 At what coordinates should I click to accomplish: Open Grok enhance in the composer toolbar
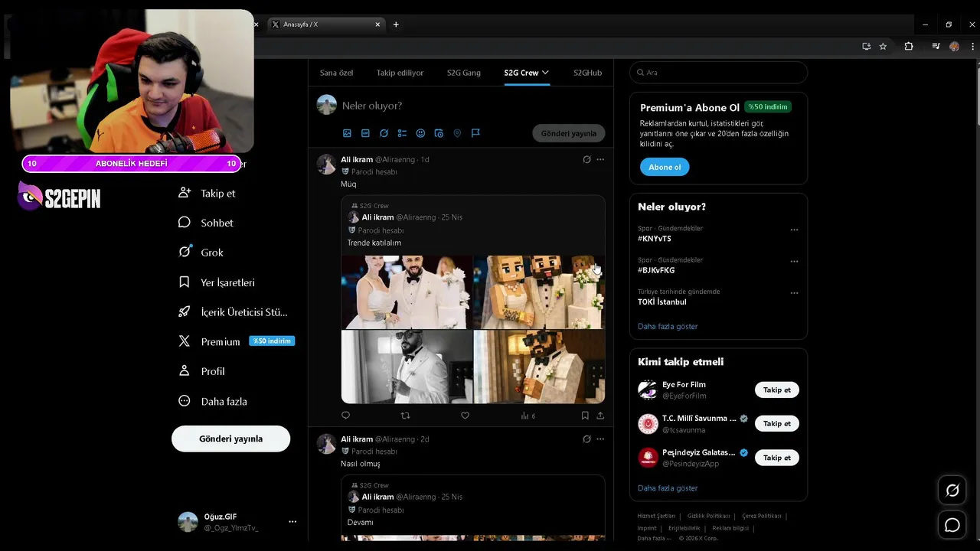[384, 133]
